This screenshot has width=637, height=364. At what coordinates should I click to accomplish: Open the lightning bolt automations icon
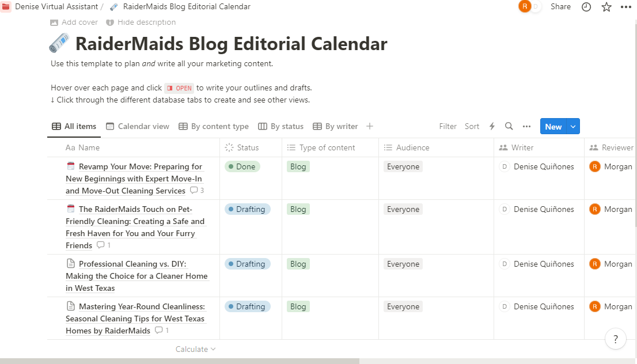click(x=492, y=126)
